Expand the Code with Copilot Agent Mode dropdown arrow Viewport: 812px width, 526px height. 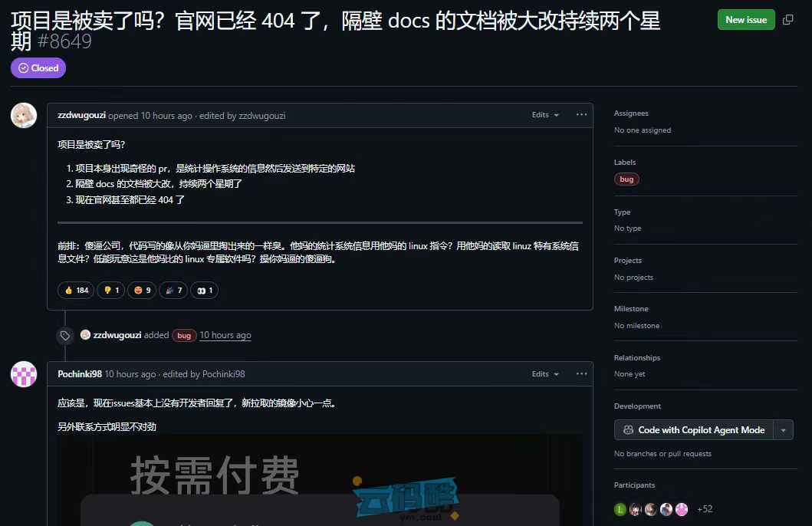click(781, 429)
